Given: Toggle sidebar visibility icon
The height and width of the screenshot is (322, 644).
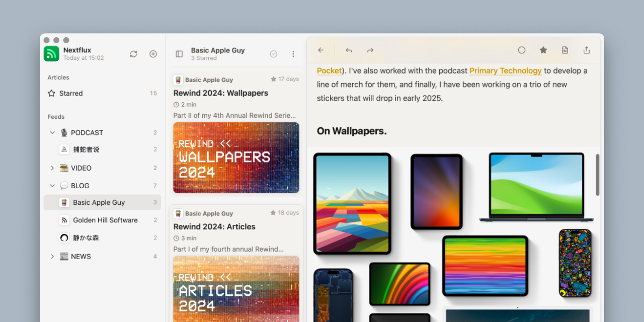Looking at the screenshot, I should tap(179, 54).
